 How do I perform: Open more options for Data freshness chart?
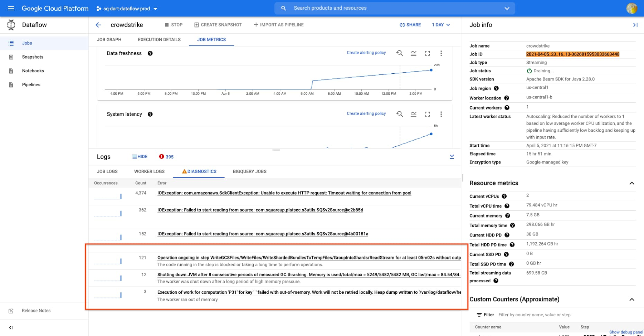(441, 53)
